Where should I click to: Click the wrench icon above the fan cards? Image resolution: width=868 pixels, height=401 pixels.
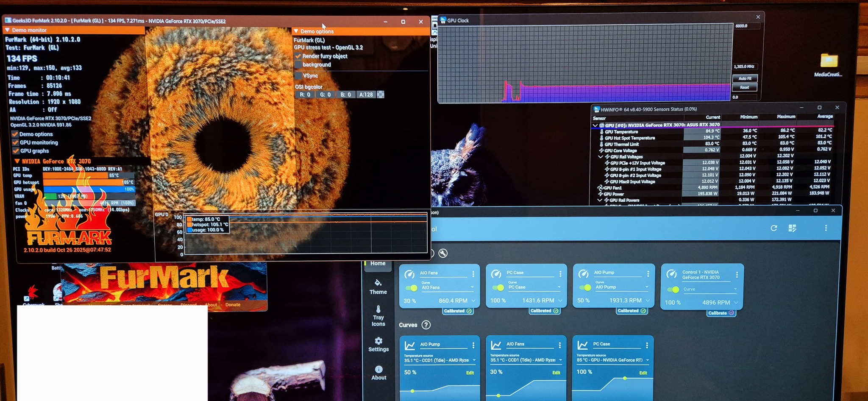coord(443,253)
